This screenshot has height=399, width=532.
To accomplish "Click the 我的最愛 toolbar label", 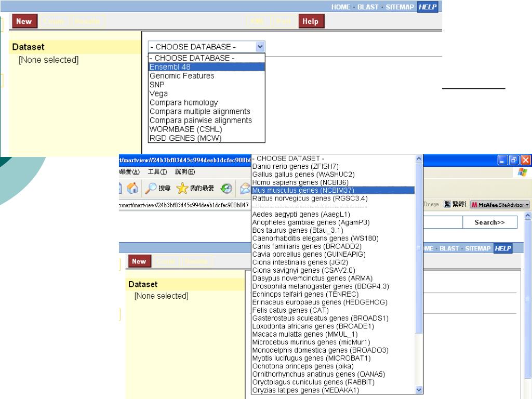I will [202, 188].
